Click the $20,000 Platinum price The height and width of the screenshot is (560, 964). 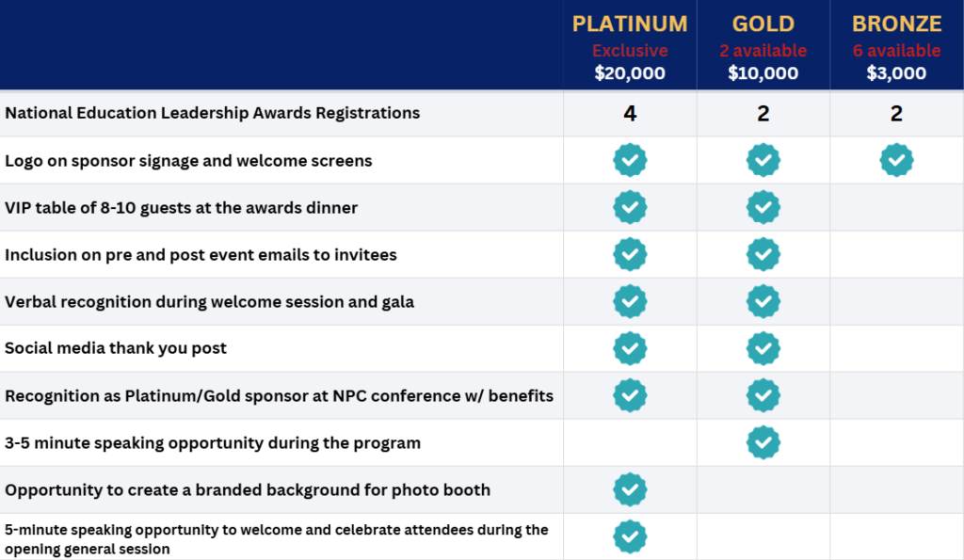630,73
